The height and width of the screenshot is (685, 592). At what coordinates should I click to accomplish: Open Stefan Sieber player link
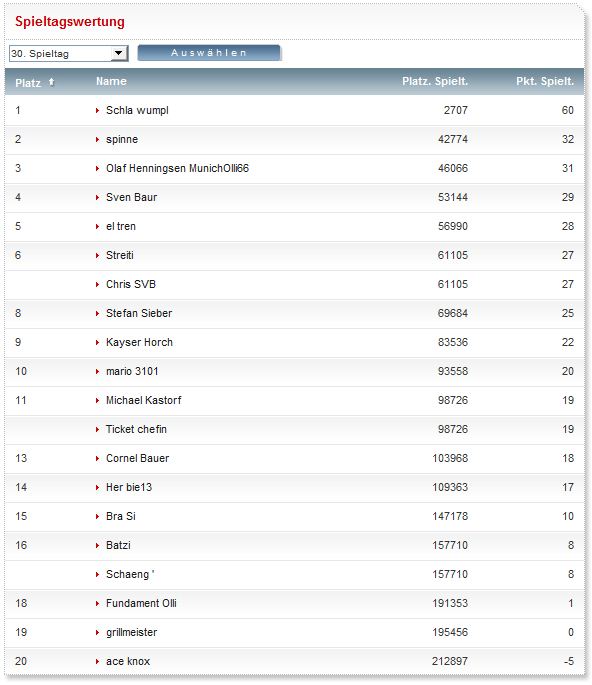coord(139,313)
